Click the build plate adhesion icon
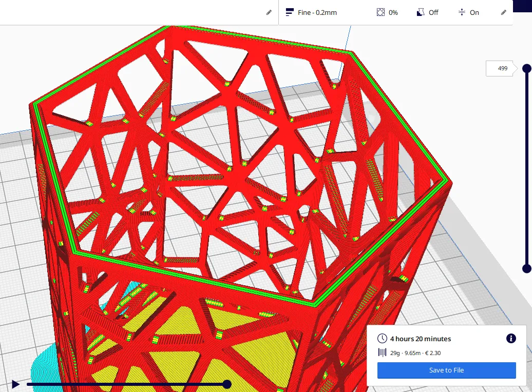 (x=462, y=12)
